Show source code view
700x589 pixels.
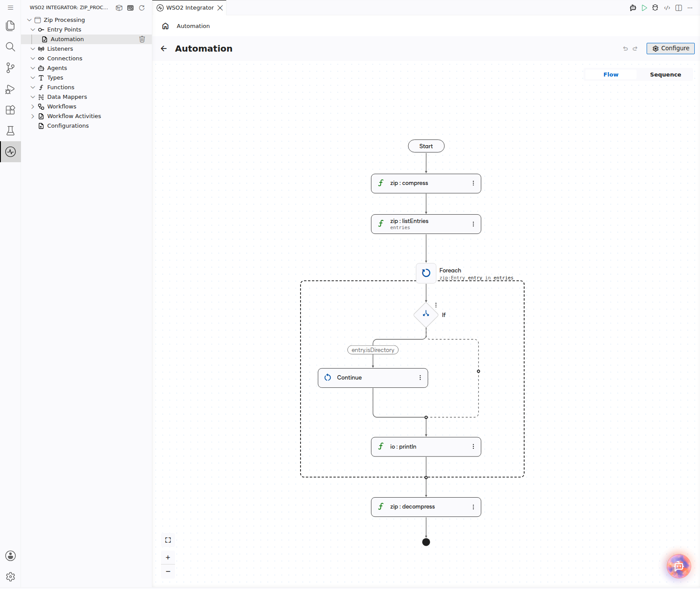(667, 8)
